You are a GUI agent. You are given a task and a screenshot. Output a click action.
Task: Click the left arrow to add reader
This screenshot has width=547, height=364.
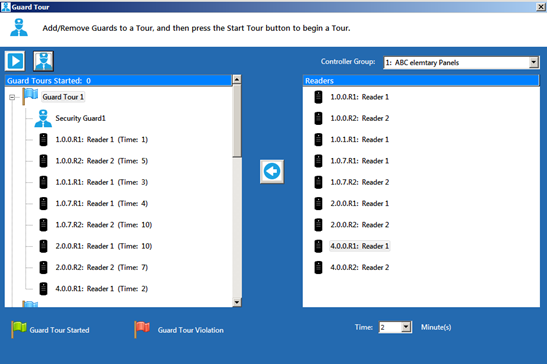click(272, 171)
